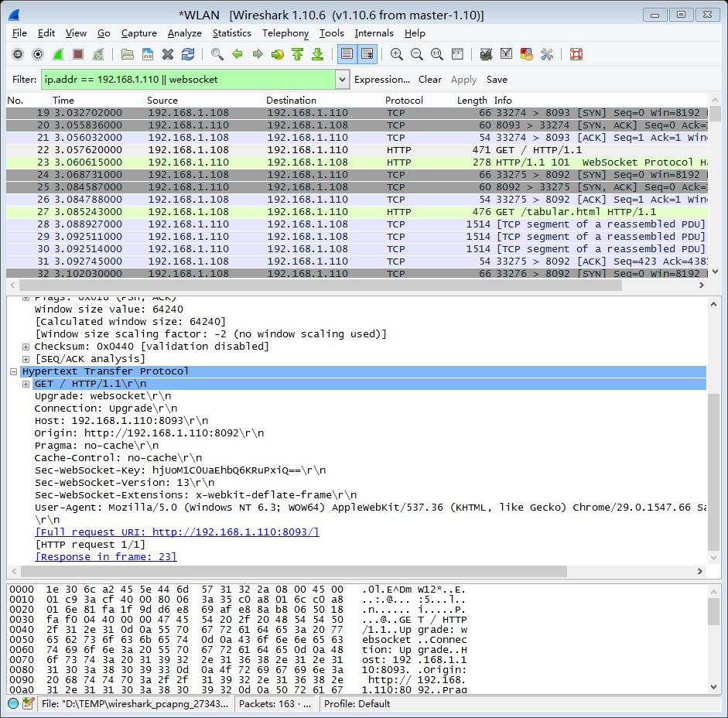The image size is (728, 718).
Task: Go to packet number icon
Action: (278, 54)
